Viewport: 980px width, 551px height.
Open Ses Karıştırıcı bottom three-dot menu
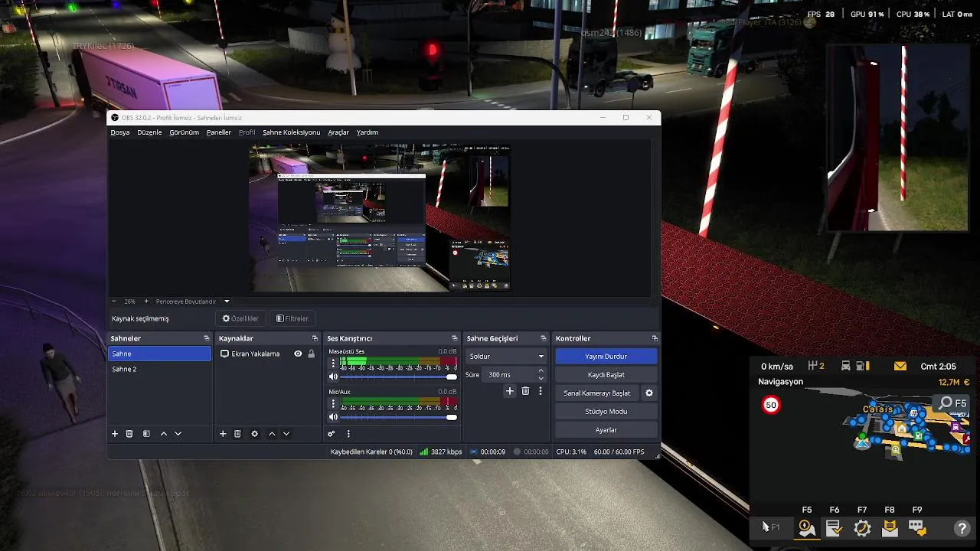348,434
